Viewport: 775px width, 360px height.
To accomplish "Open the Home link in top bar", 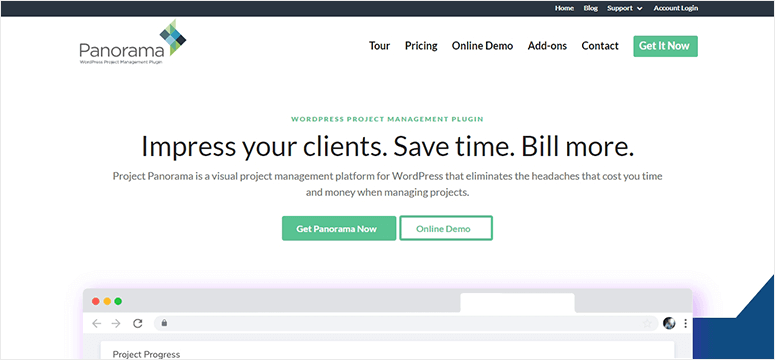I will pyautogui.click(x=564, y=8).
